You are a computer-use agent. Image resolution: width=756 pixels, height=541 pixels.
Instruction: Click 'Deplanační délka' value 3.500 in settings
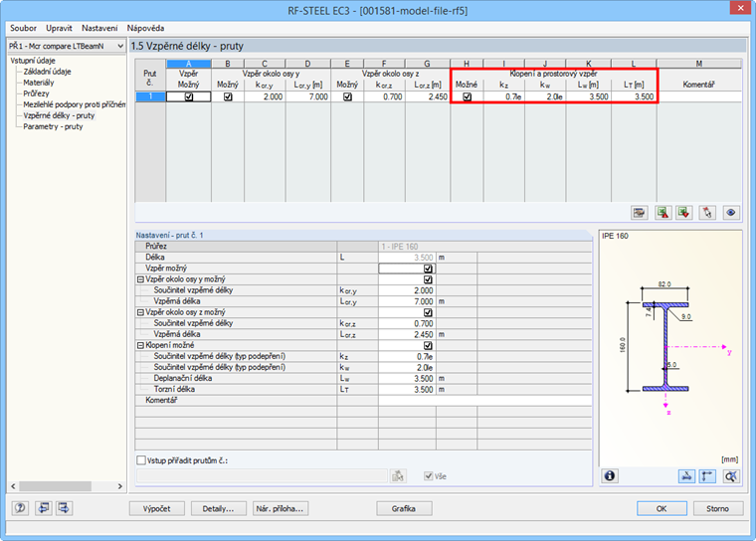[407, 379]
